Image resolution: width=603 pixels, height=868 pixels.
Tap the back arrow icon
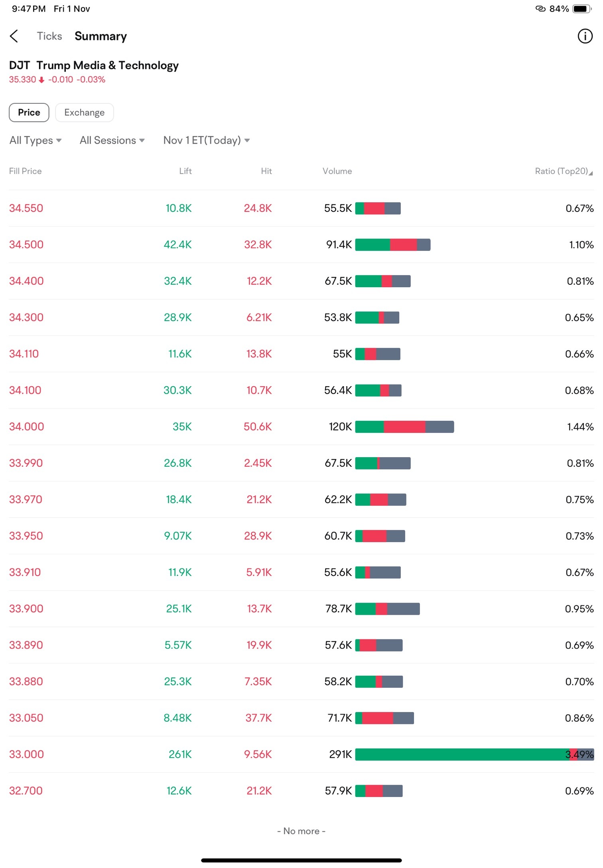coord(14,36)
